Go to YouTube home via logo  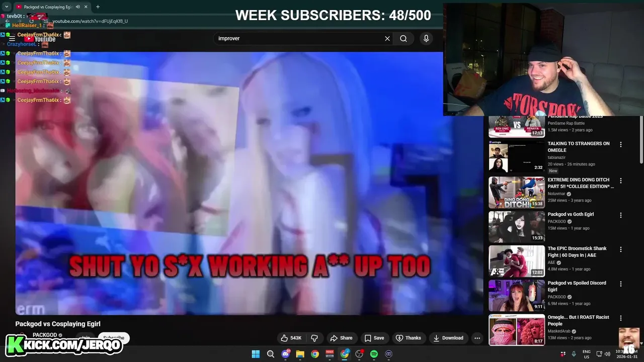[x=40, y=39]
